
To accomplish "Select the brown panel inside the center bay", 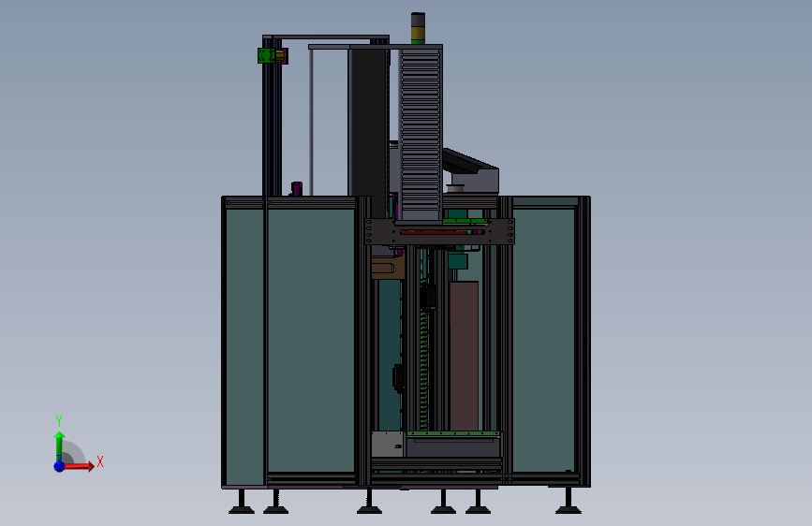I will click(464, 356).
